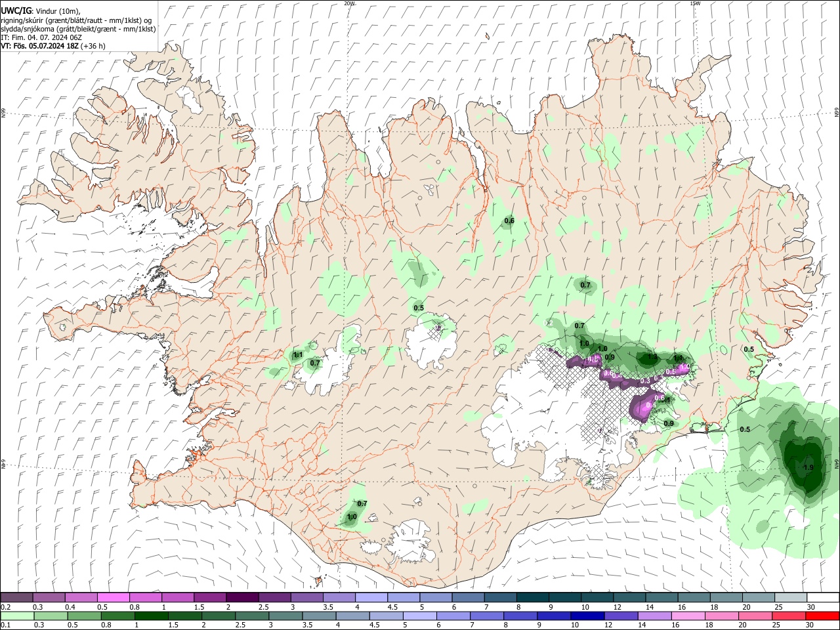This screenshot has height=630, width=840.
Task: Select the bright red 30 swatch, lower legend row
Action: pos(822,616)
